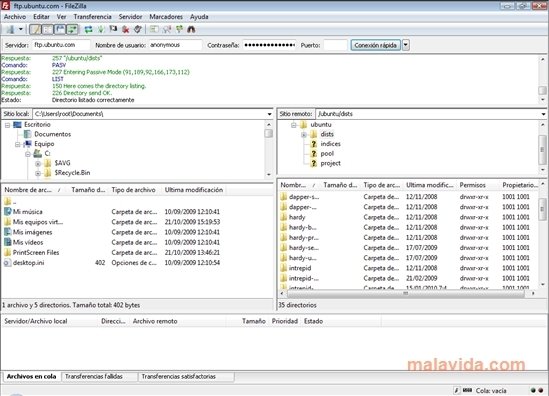The width and height of the screenshot is (549, 396).
Task: Open the Marcadores menu
Action: point(166,16)
